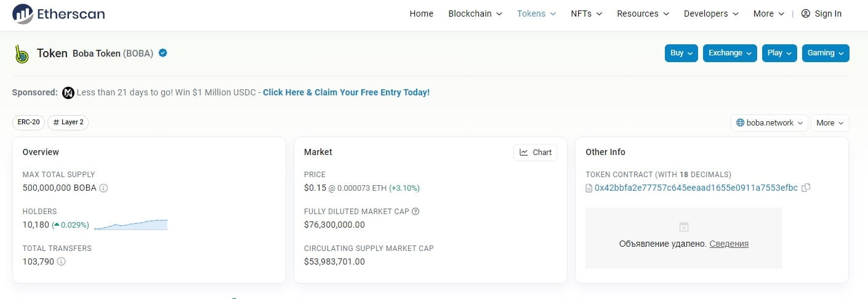
Task: Copy the token contract address
Action: click(x=806, y=188)
